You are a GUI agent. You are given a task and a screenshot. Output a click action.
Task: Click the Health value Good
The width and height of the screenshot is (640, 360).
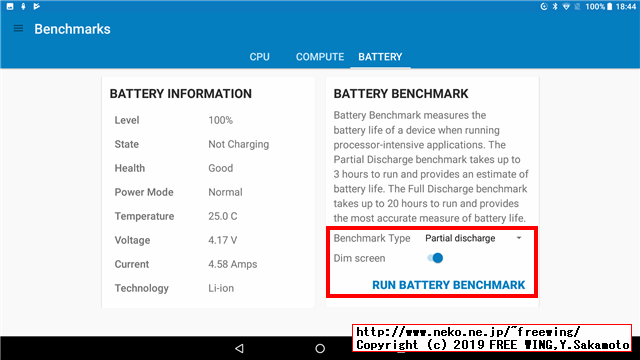[x=220, y=168]
